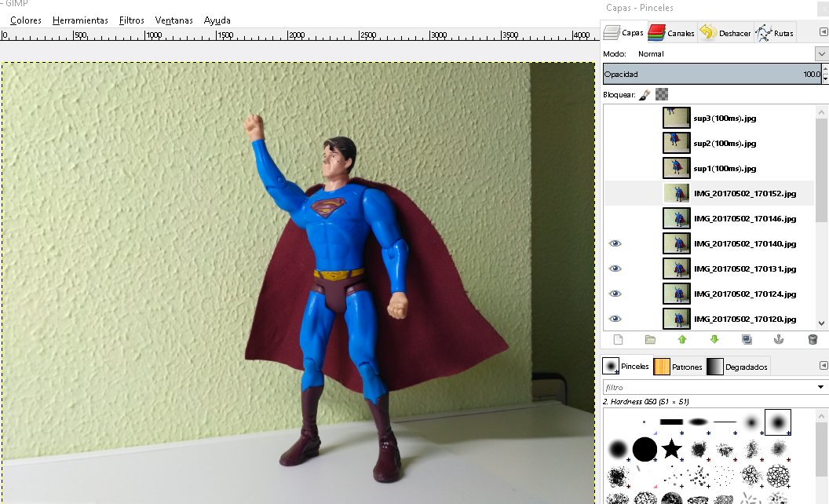Image resolution: width=829 pixels, height=504 pixels.
Task: Open the Filtros menu
Action: 132,20
